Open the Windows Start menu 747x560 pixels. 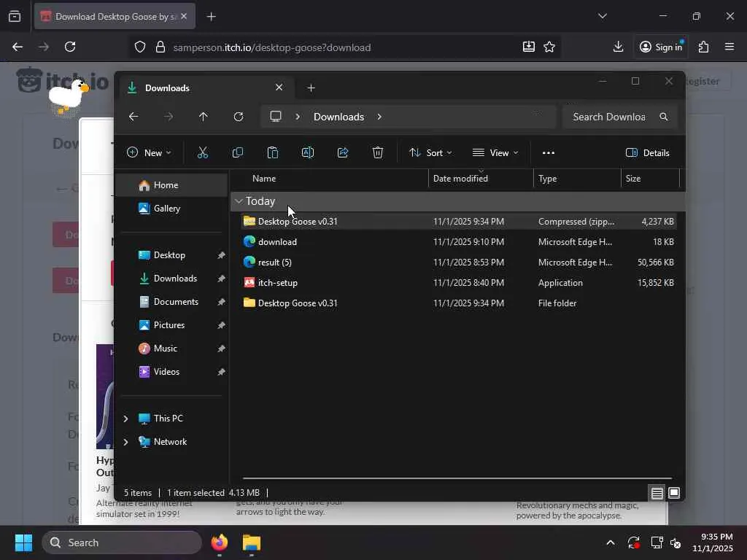pyautogui.click(x=23, y=542)
